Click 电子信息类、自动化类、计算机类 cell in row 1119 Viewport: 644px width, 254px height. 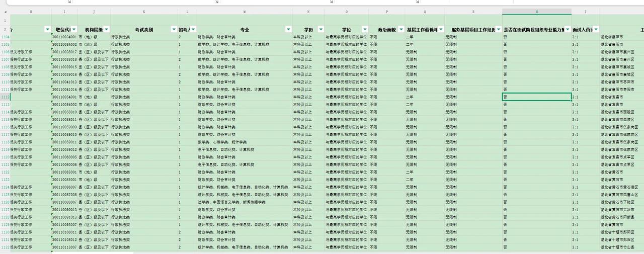point(245,149)
